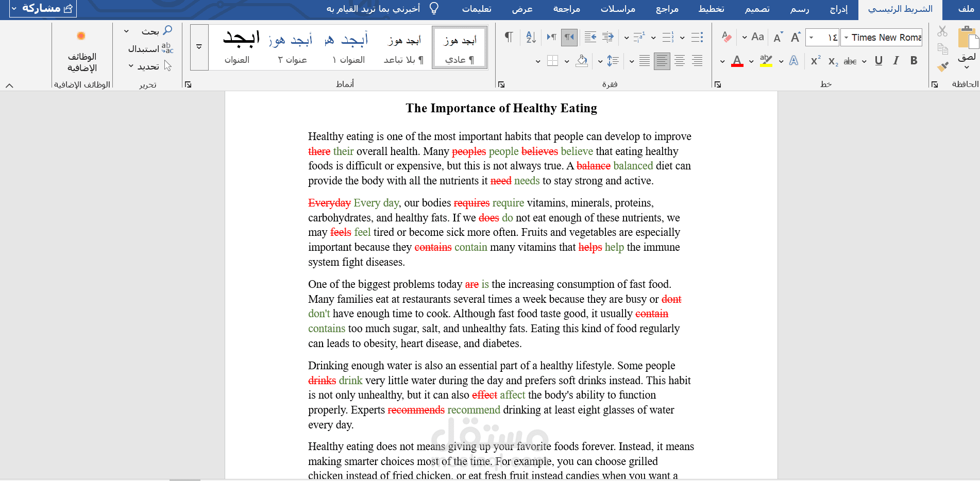Open the Paragraph dialog launcher (فقرة)
Image resolution: width=980 pixels, height=481 pixels.
(501, 84)
